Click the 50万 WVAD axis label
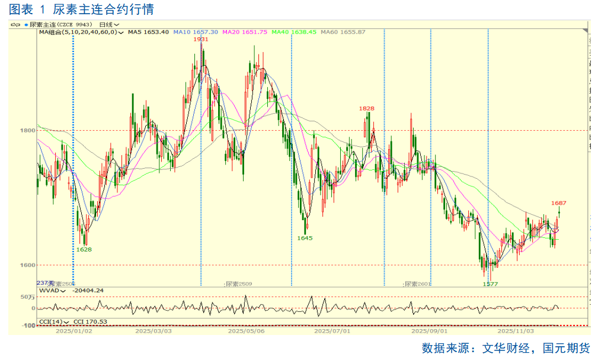This screenshot has width=598, height=364. (x=28, y=297)
